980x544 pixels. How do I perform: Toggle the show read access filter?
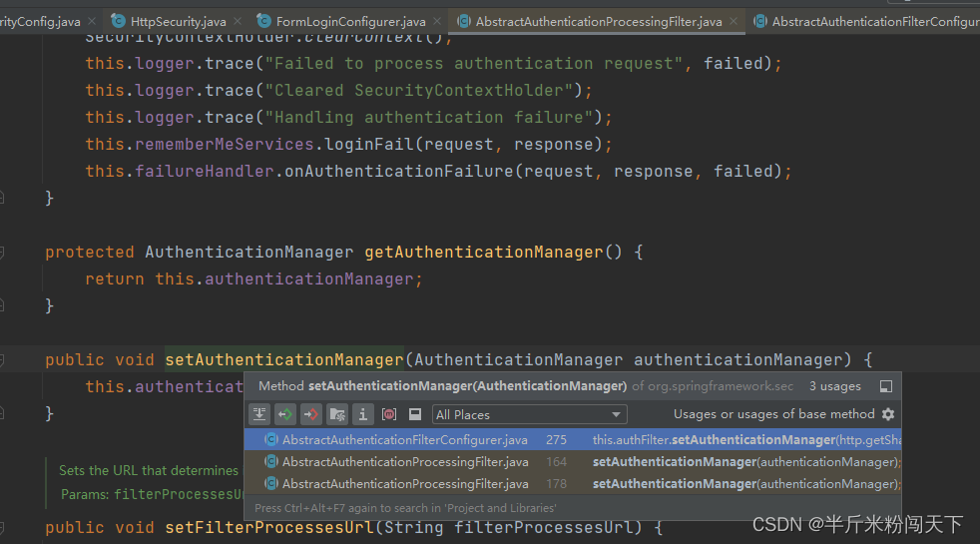coord(285,414)
